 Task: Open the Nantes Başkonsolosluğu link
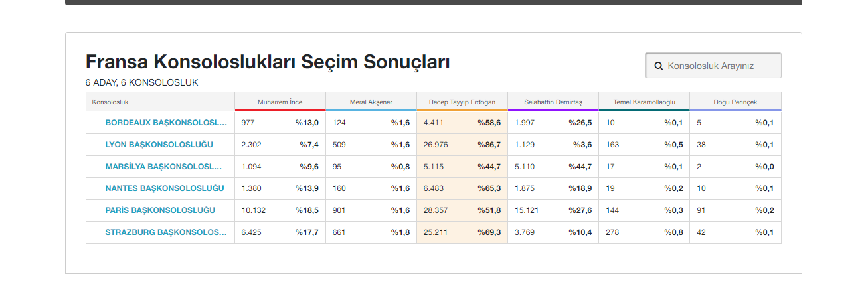[x=165, y=188]
